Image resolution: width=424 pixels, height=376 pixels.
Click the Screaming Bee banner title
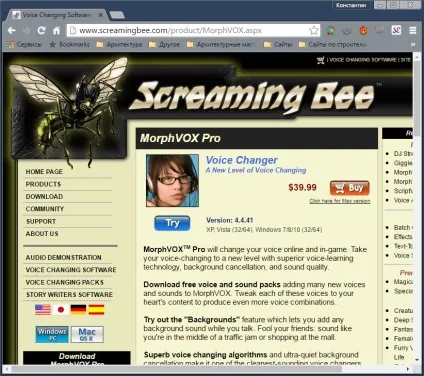pos(254,97)
